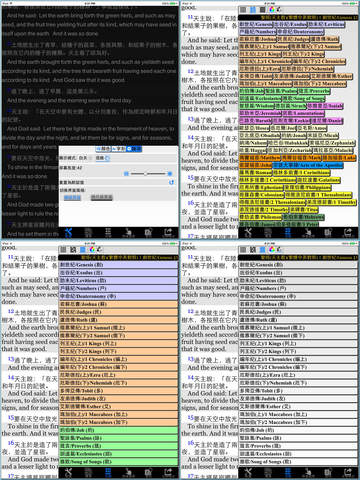360x480 pixels.
Task: Tap brush icon in colored list panel
Action: pos(99,250)
